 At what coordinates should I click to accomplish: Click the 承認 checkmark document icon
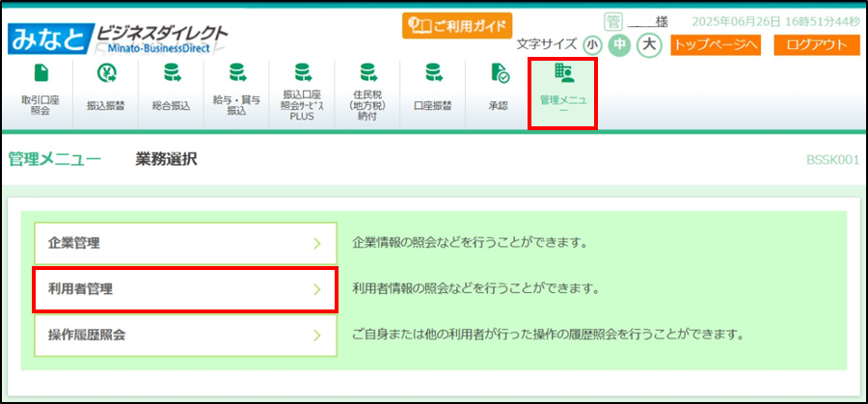click(x=499, y=73)
